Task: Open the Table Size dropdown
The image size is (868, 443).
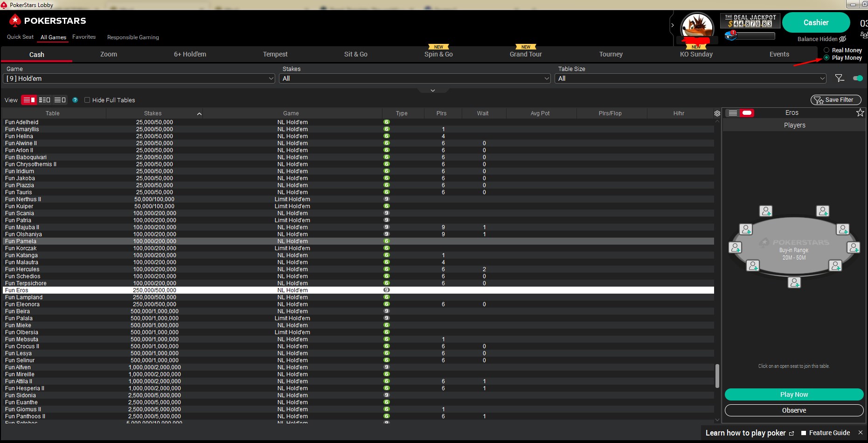Action: click(x=690, y=78)
